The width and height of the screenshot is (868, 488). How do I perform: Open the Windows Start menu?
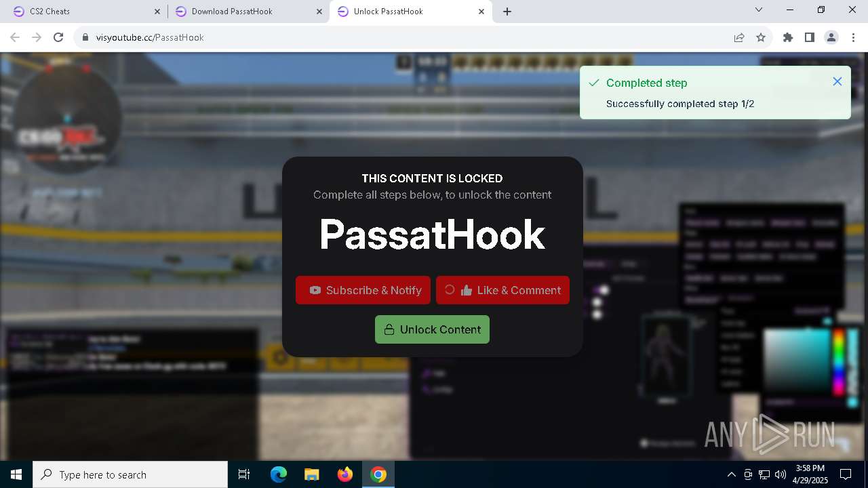point(16,474)
